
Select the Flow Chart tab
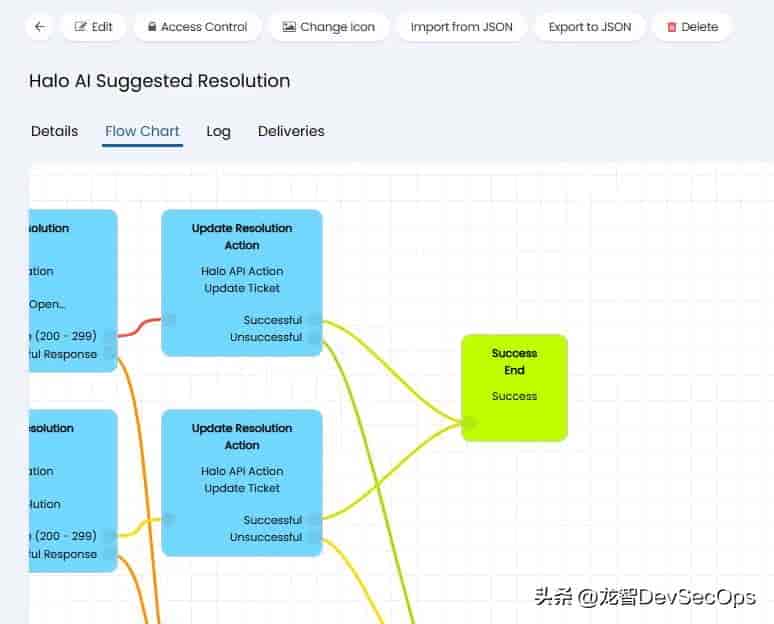click(x=142, y=131)
